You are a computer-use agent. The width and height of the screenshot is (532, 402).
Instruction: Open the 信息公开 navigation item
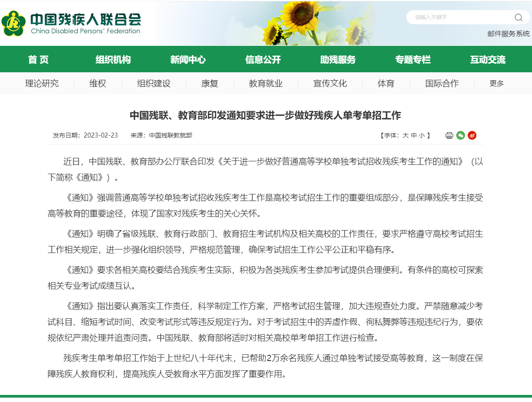pos(263,60)
